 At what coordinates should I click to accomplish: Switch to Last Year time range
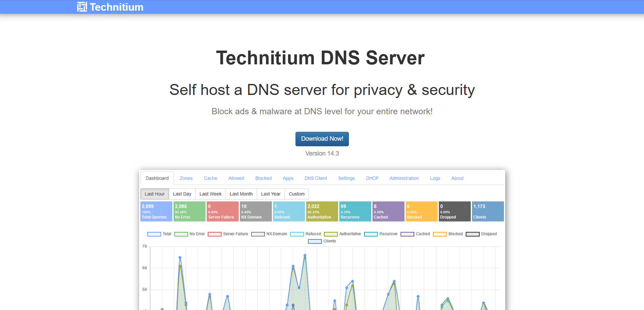(x=271, y=194)
